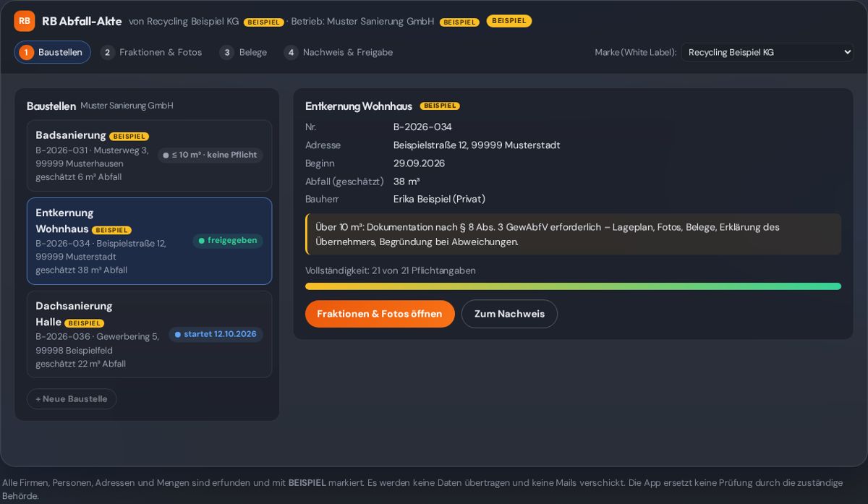
Task: Select the Entkernung Wohnhaus site card
Action: pos(150,242)
